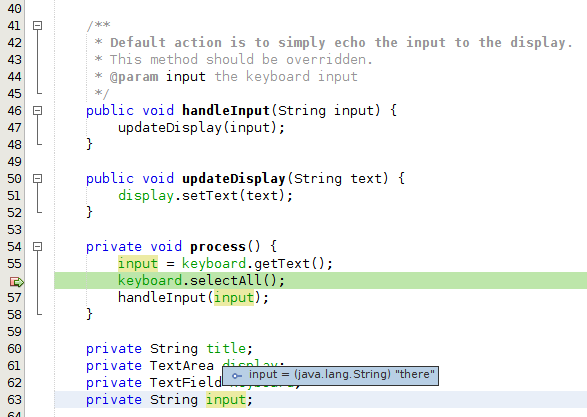
Task: Click the input field on line 63
Action: pos(226,400)
